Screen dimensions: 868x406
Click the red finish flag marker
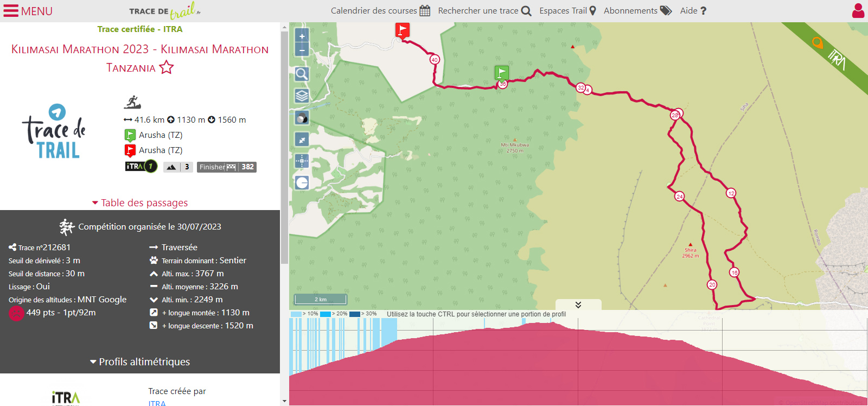tap(402, 30)
